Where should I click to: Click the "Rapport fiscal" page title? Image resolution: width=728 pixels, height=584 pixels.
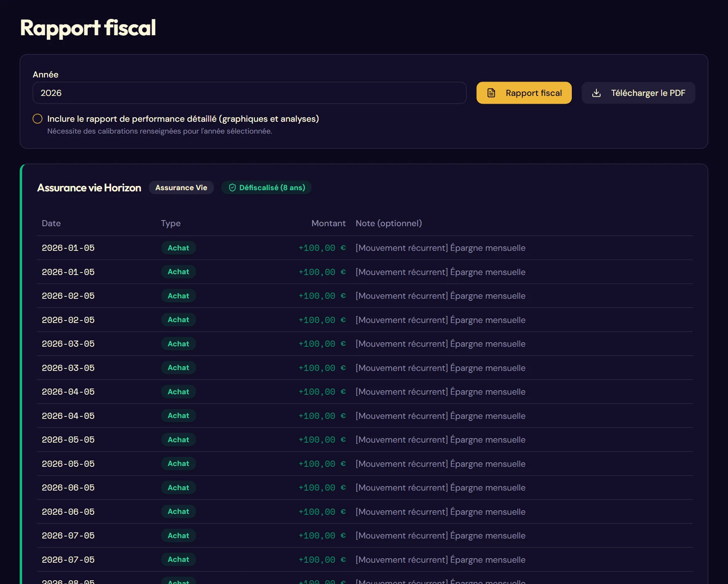pos(88,28)
